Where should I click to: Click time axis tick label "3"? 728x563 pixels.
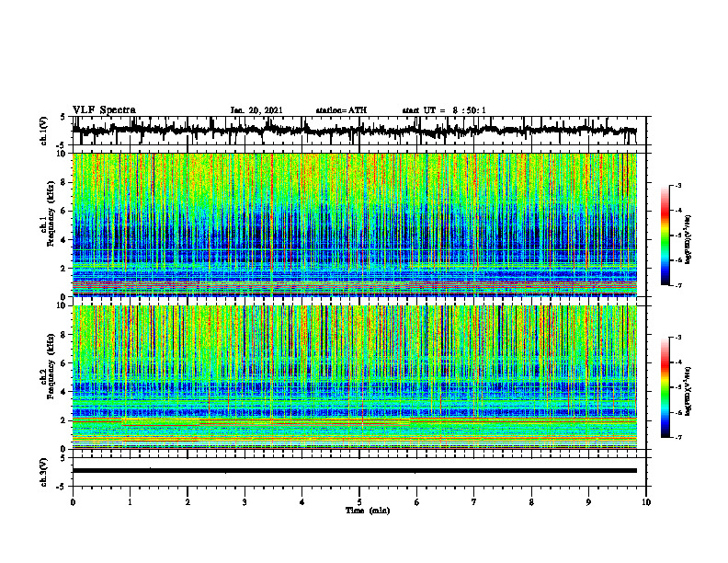(245, 502)
